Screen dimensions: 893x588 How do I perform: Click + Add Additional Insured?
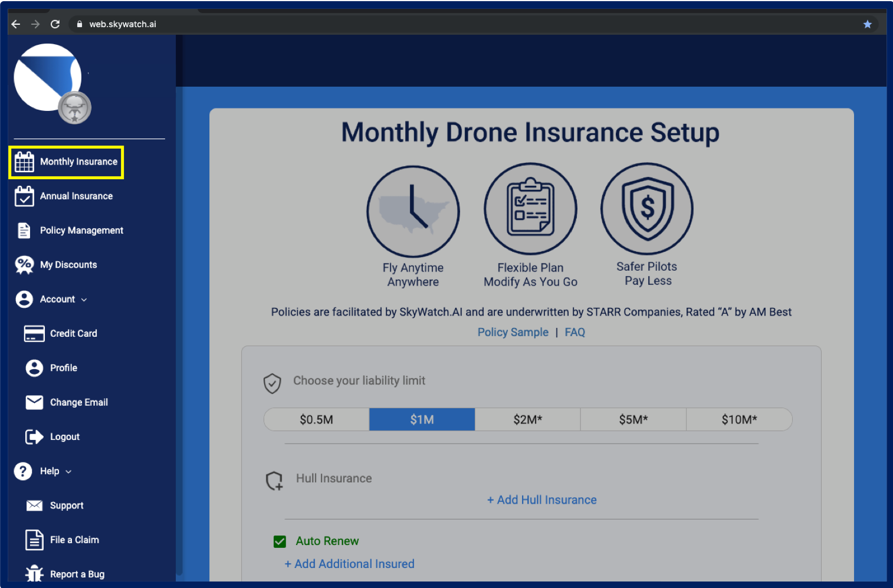350,564
